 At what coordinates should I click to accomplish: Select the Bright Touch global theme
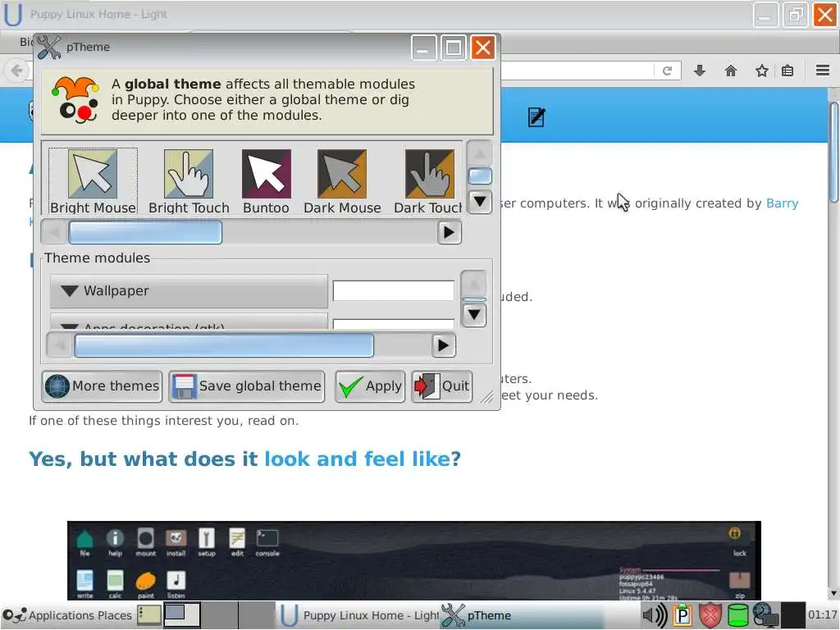point(189,181)
